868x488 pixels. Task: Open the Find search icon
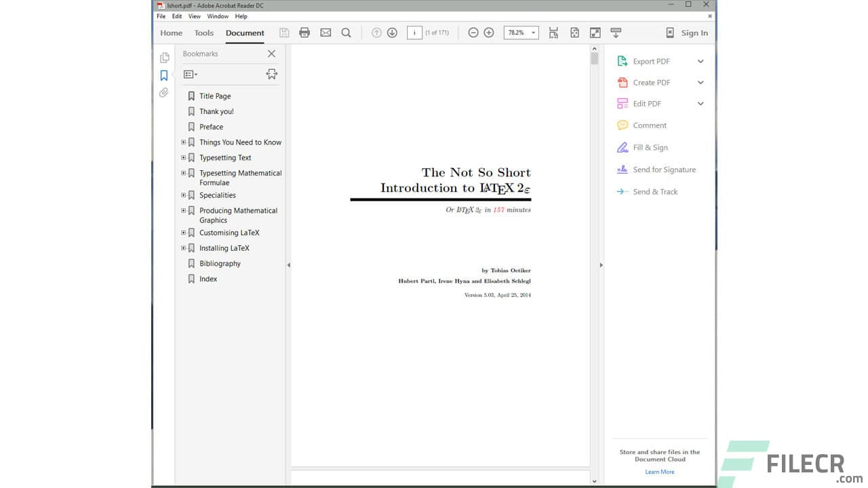[346, 32]
